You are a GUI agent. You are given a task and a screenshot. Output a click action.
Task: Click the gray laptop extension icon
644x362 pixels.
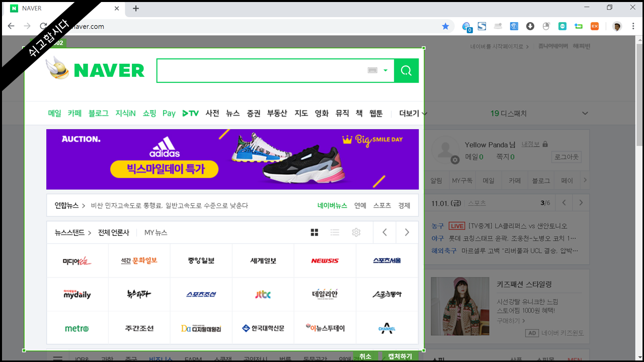pos(498,26)
